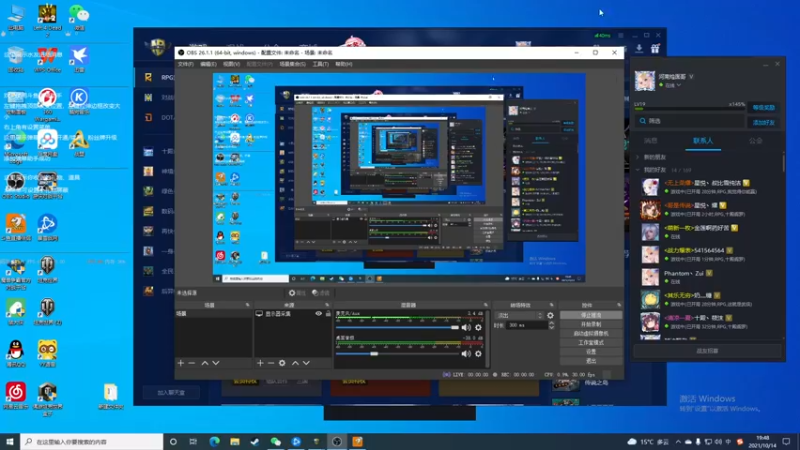Click Exit button in OBS Controls

pyautogui.click(x=591, y=361)
